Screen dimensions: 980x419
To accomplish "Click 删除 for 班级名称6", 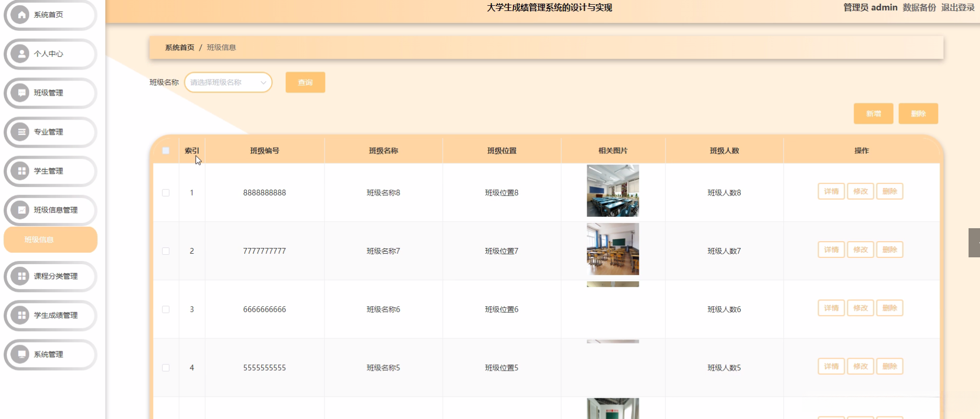I will point(889,308).
